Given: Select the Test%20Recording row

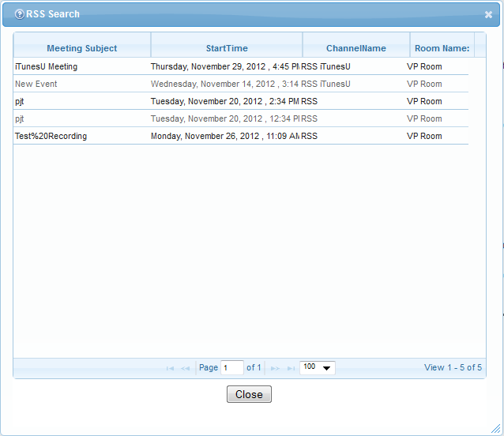Looking at the screenshot, I should point(241,136).
